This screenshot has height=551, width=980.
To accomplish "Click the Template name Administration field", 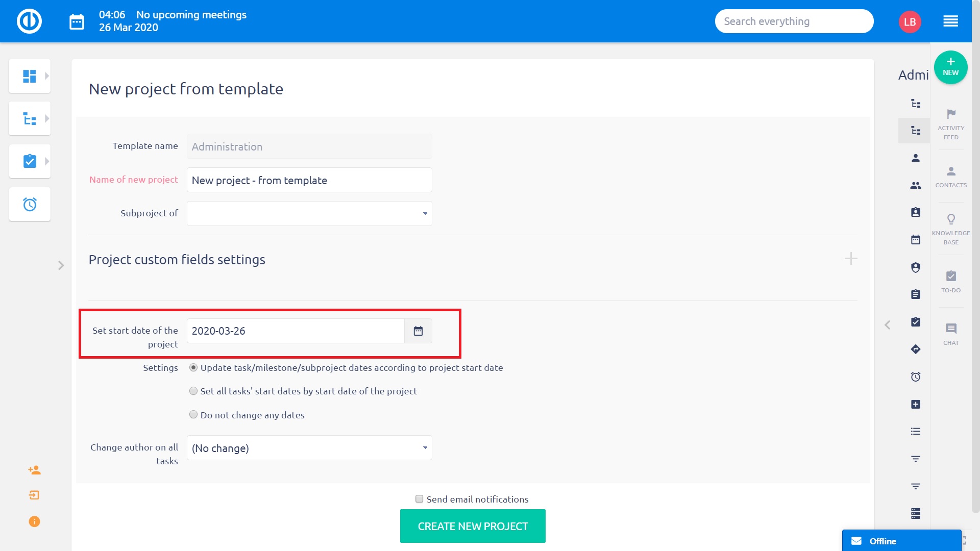I will [309, 146].
